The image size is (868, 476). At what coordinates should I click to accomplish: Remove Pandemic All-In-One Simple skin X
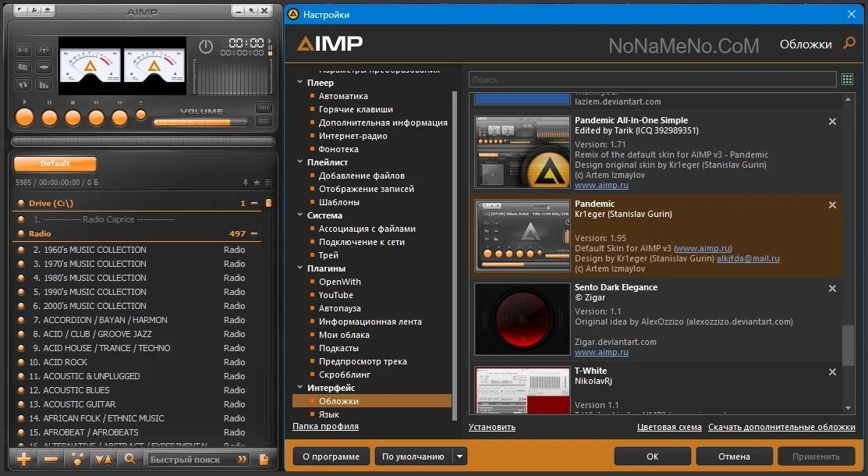click(832, 122)
